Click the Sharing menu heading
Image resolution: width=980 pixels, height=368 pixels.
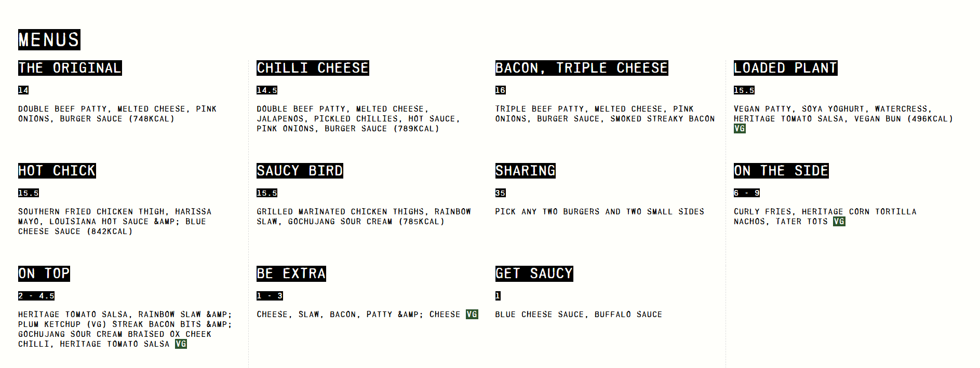click(525, 171)
